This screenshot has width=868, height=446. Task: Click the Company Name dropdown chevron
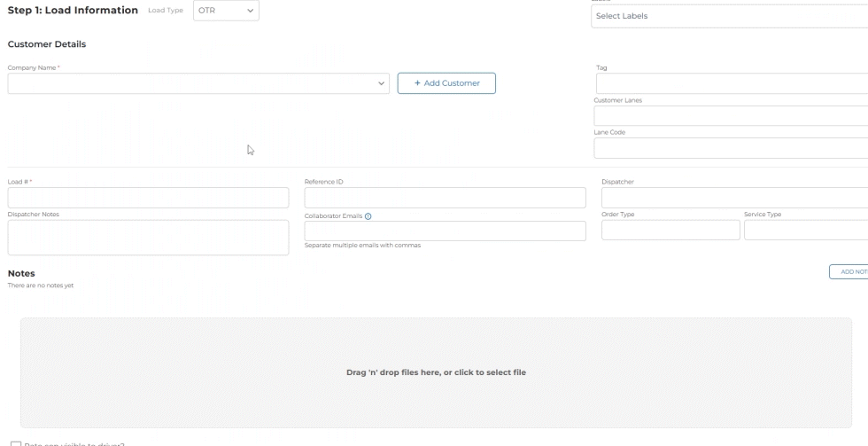coord(382,83)
